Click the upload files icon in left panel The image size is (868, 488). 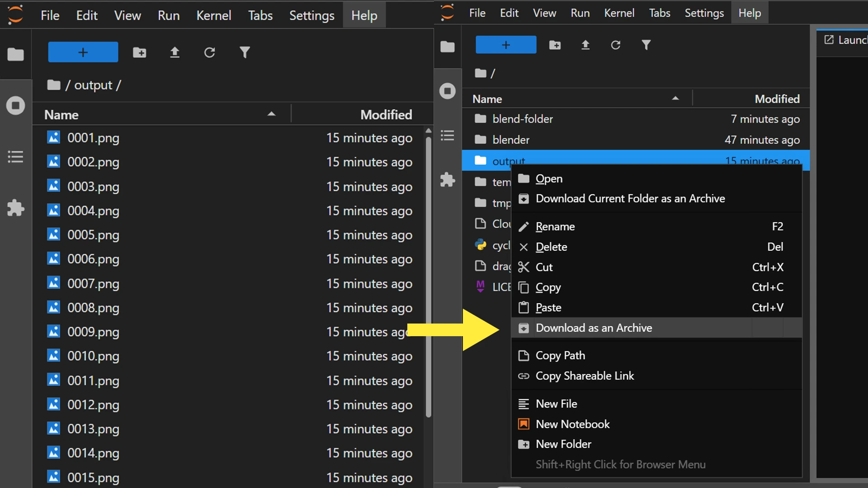[x=175, y=52]
